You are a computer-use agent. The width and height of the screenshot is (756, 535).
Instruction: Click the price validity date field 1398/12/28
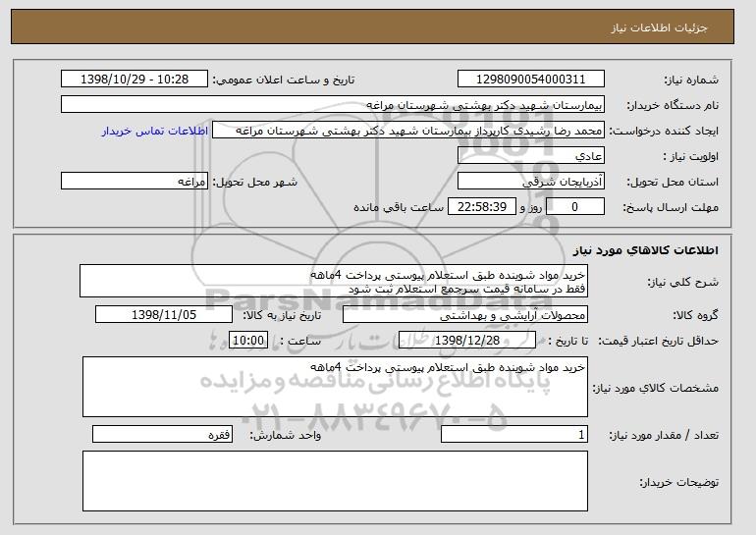click(467, 341)
